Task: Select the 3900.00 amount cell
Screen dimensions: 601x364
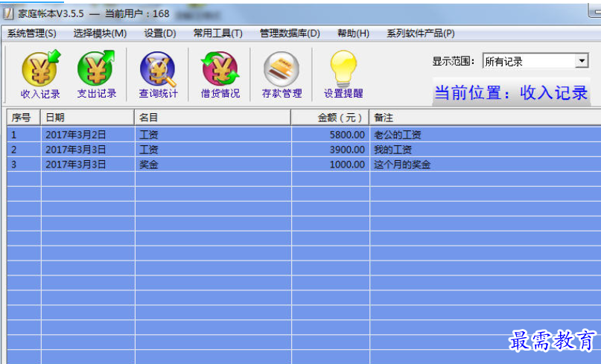Action: tap(331, 150)
